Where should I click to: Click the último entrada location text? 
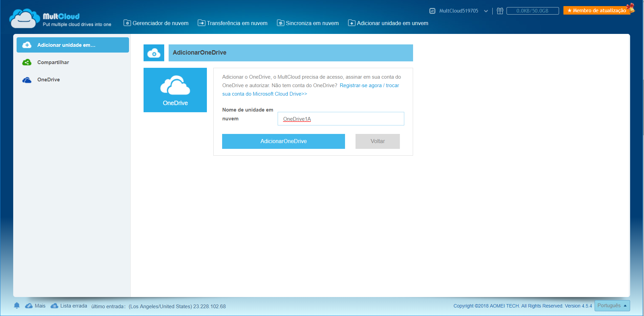pyautogui.click(x=158, y=307)
